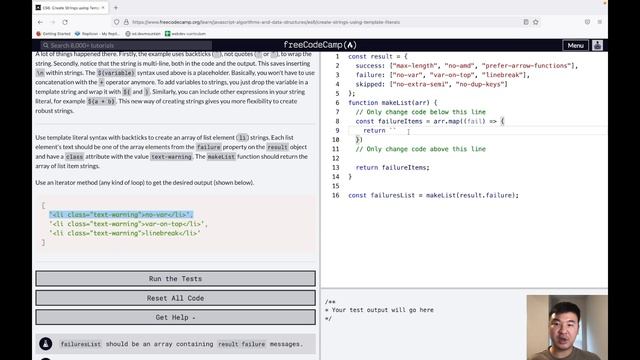
Task: Select the ES6 Create Strings browser tab
Action: click(x=70, y=8)
